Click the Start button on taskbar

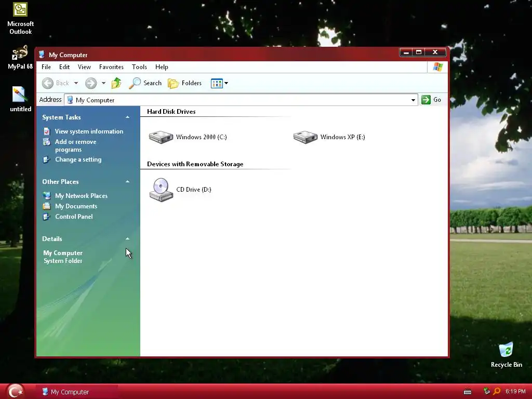[x=15, y=391]
